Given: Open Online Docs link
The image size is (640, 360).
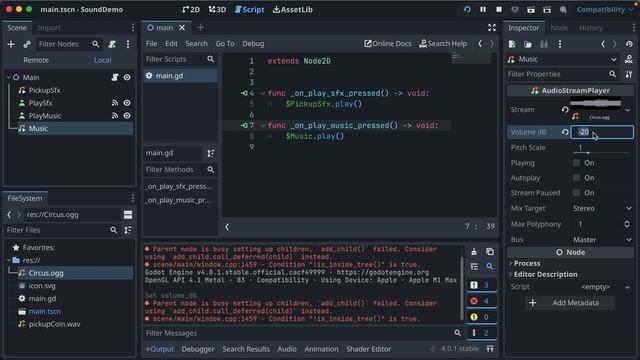Looking at the screenshot, I should [x=387, y=44].
